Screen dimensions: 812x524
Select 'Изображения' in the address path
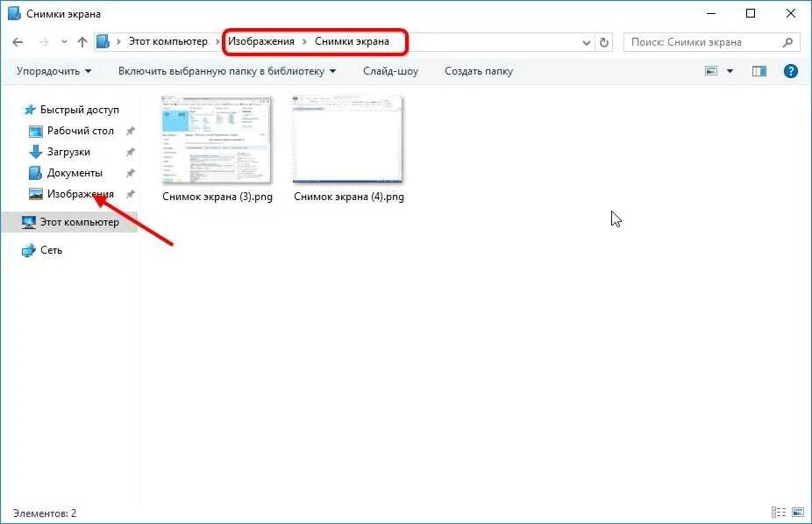[x=261, y=41]
